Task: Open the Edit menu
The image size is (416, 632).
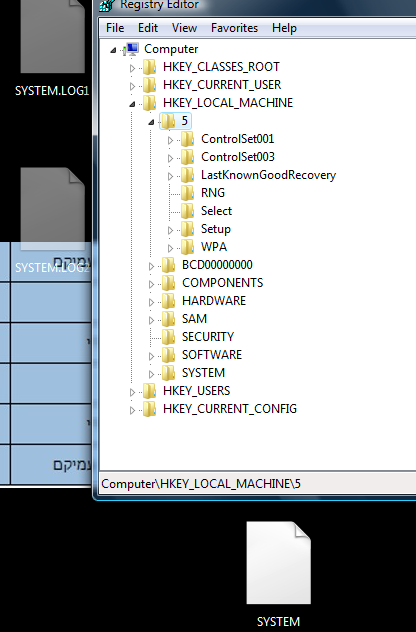Action: [x=148, y=28]
